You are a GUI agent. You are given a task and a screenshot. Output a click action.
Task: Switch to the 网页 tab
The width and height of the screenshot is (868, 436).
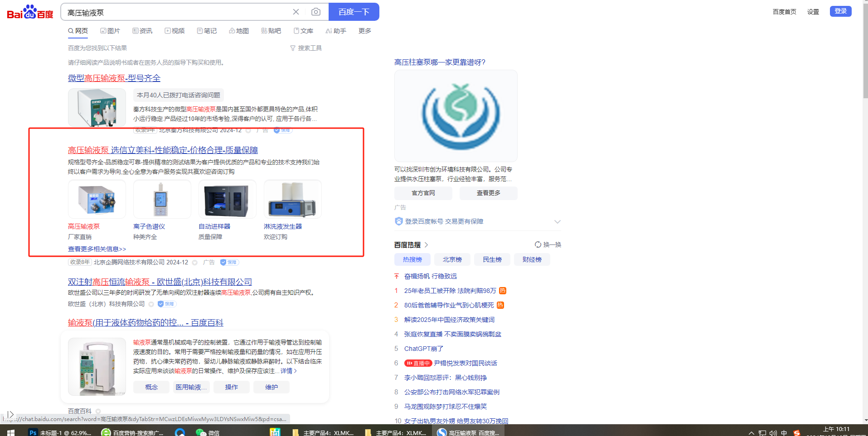tap(78, 31)
